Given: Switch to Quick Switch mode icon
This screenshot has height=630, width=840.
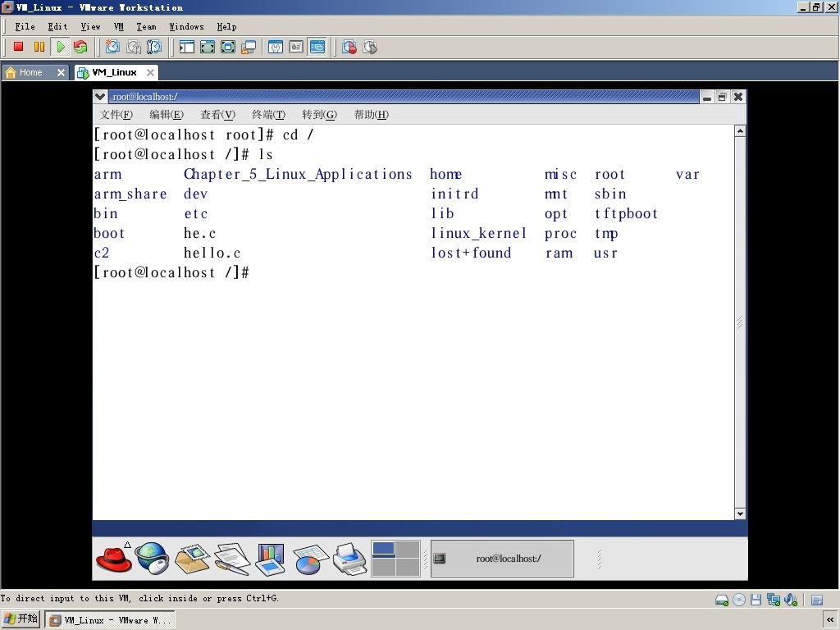Looking at the screenshot, I should click(x=208, y=47).
